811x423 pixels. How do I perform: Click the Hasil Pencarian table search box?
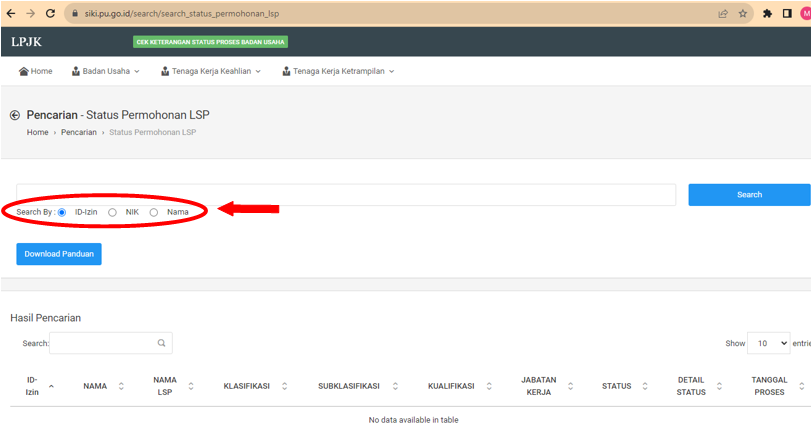tap(111, 343)
